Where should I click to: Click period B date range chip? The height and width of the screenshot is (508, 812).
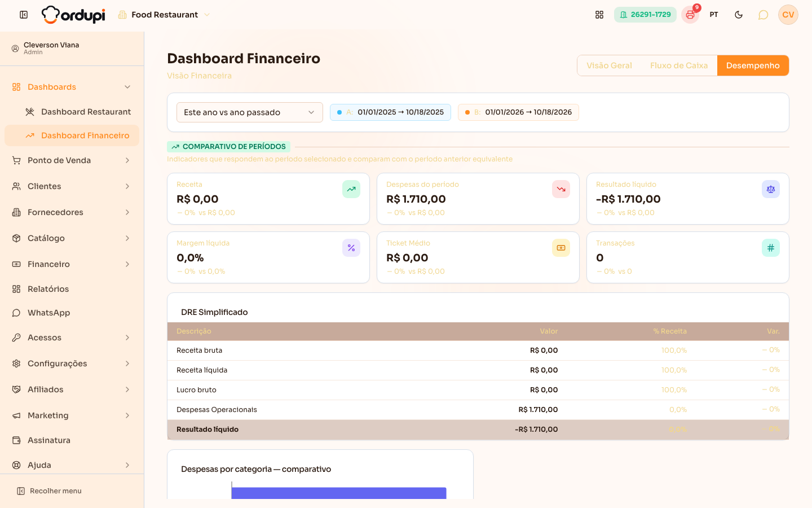pyautogui.click(x=518, y=112)
